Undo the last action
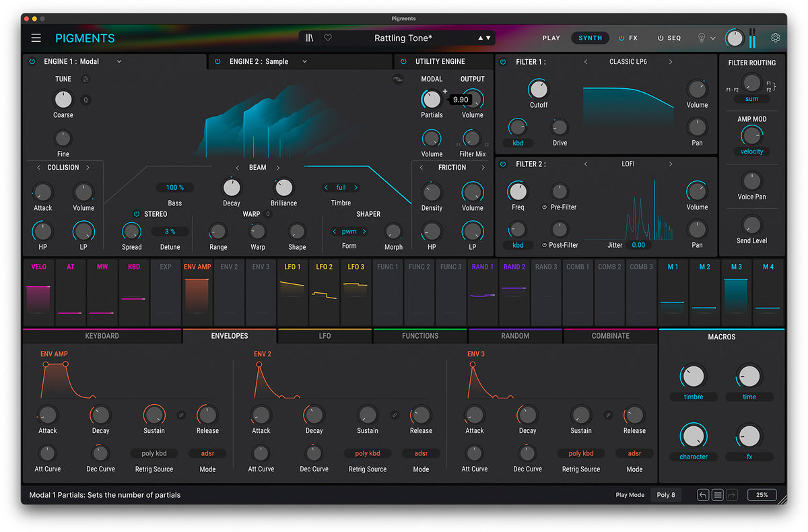This screenshot has height=532, width=808. click(703, 495)
